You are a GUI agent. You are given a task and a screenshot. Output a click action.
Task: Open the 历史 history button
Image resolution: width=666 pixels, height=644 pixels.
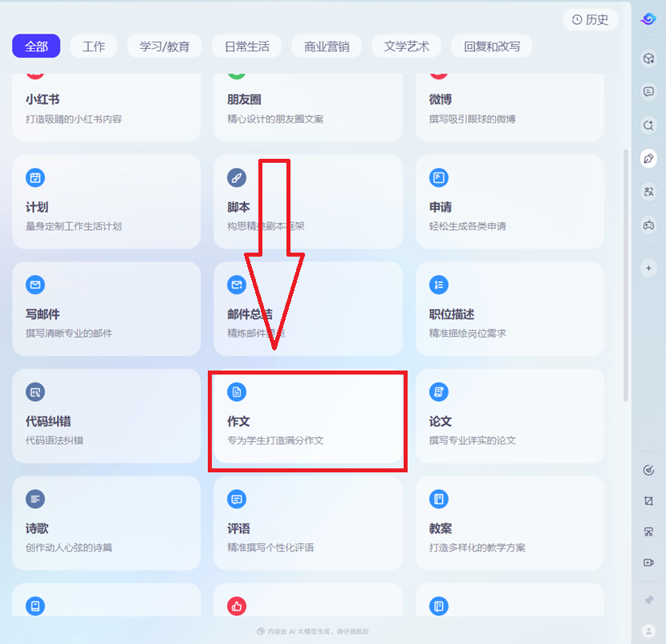[591, 19]
